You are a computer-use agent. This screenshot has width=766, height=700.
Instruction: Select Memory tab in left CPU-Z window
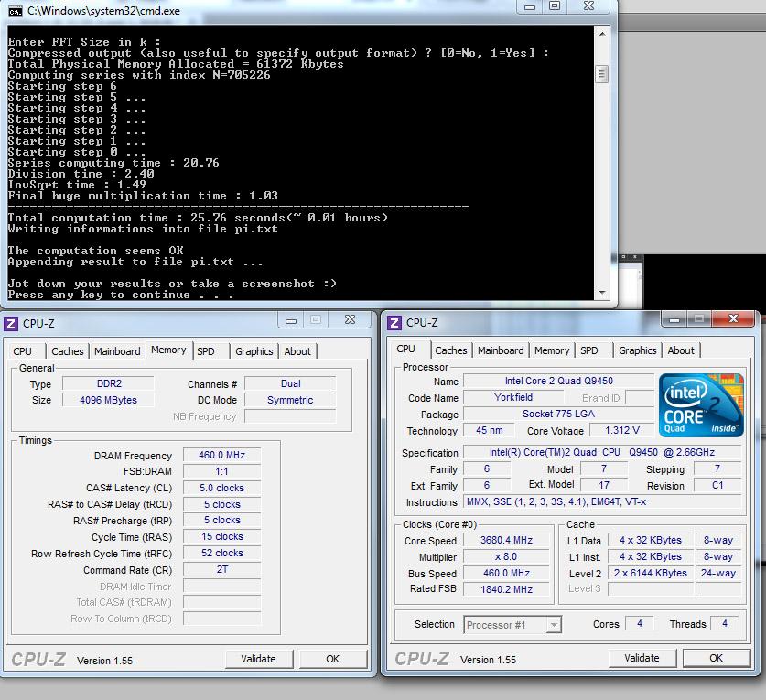(x=168, y=350)
